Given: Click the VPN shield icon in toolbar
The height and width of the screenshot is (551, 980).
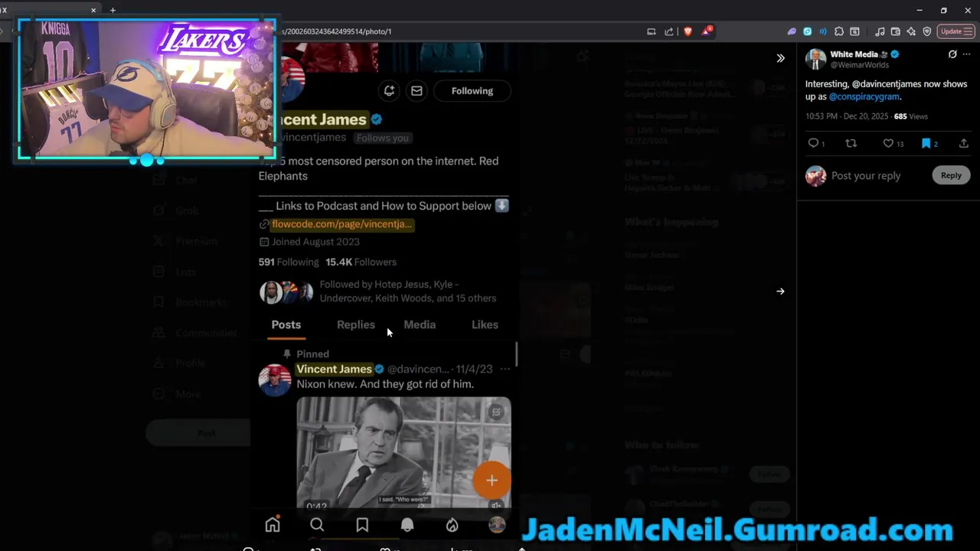Looking at the screenshot, I should point(926,31).
